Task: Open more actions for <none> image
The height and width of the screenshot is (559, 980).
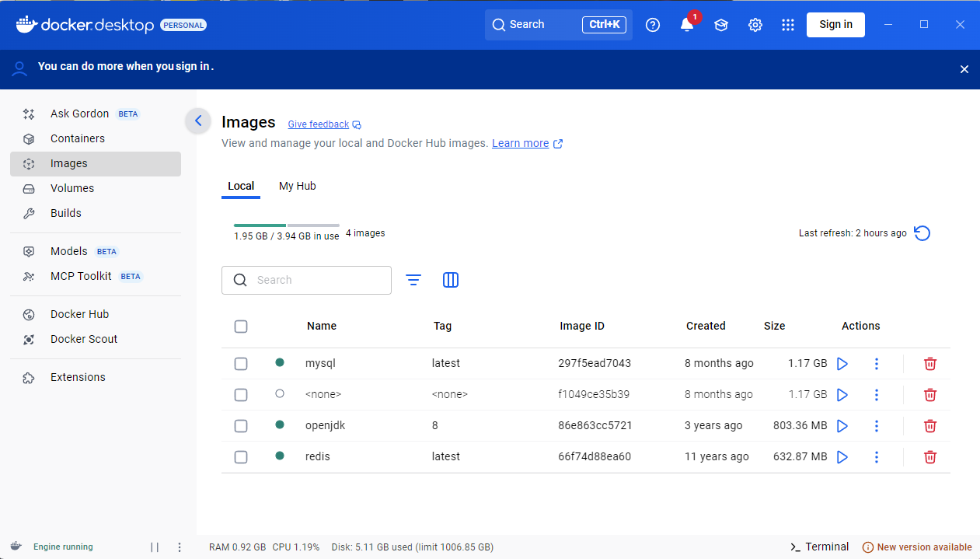Action: pos(877,394)
